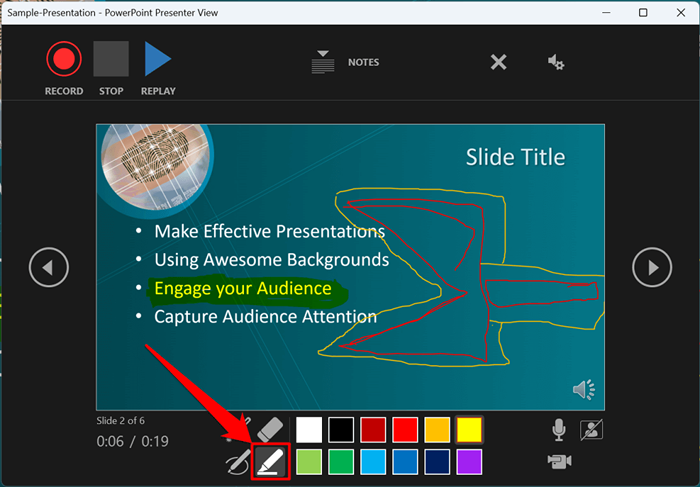
Task: Click the NOTES label
Action: [x=363, y=62]
